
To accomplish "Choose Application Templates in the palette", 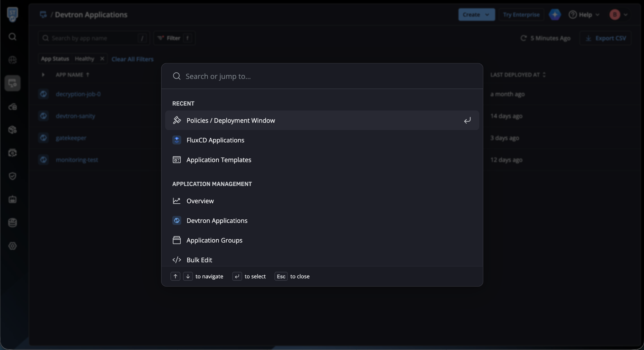I will click(219, 160).
